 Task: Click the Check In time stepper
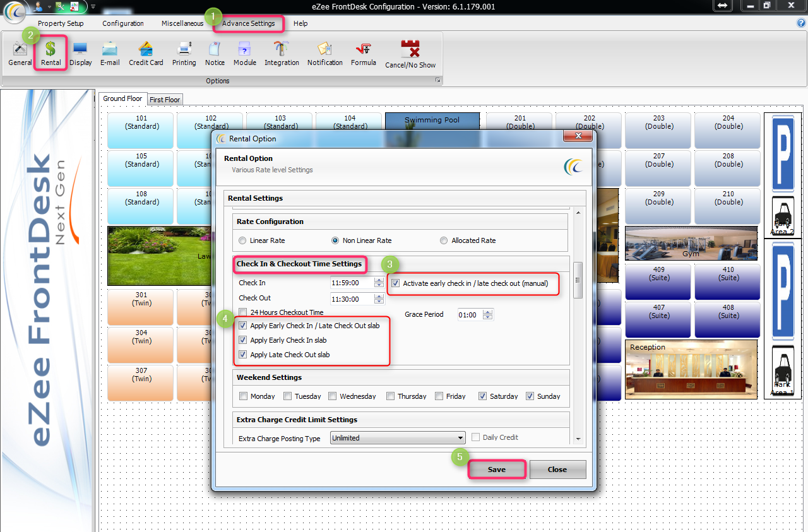click(379, 283)
